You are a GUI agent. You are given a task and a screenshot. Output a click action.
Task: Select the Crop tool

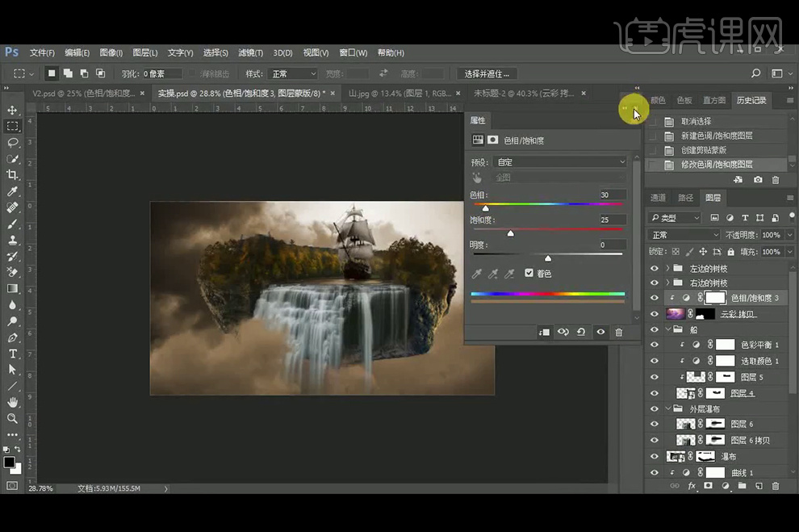click(12, 175)
